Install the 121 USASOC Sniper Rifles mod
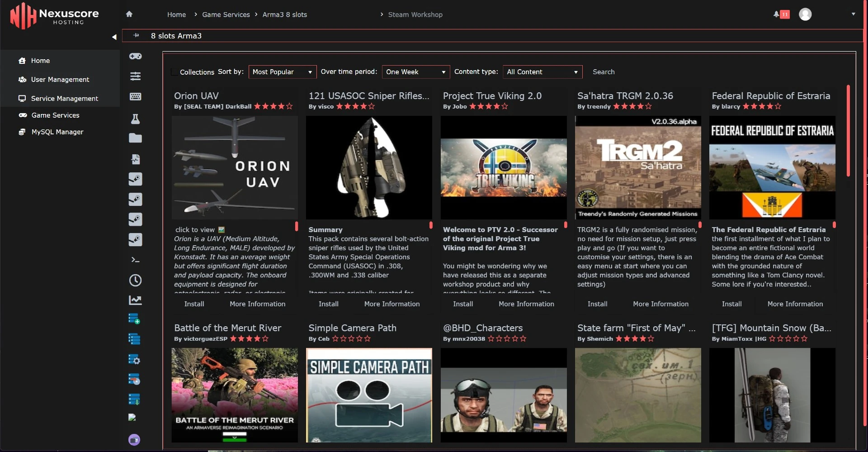Viewport: 868px width, 452px height. click(x=328, y=304)
